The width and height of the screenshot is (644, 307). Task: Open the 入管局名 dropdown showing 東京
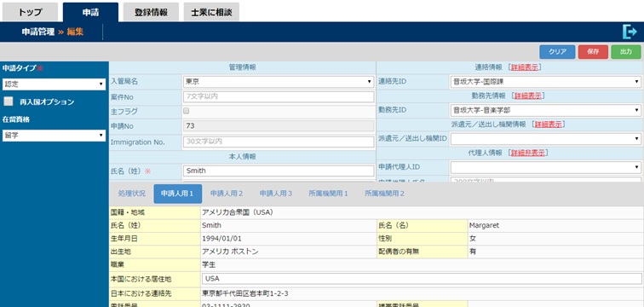[278, 82]
